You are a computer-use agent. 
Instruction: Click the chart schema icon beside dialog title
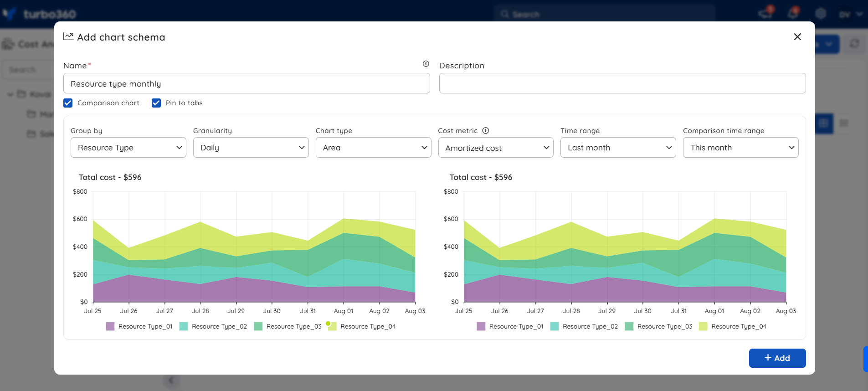click(x=68, y=36)
